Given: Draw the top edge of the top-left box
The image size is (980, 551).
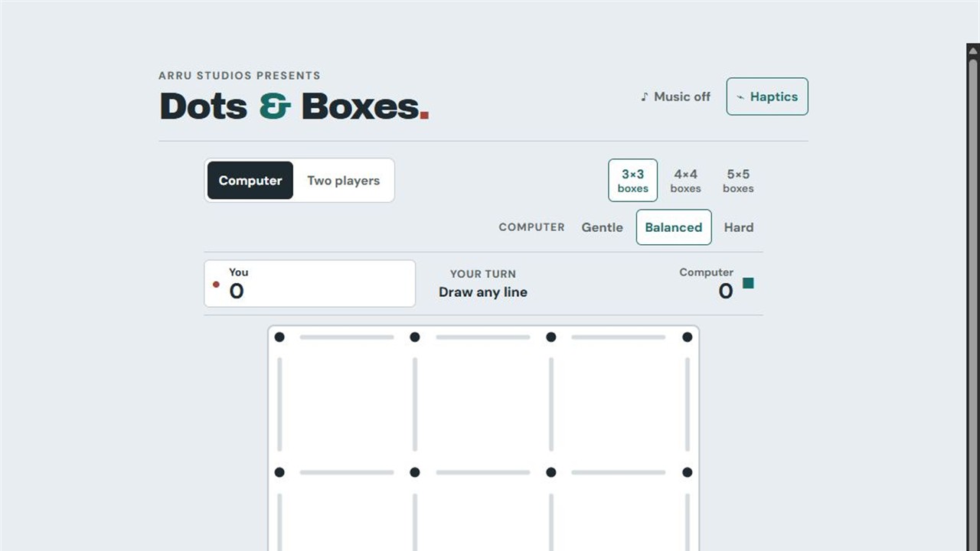Looking at the screenshot, I should (347, 337).
